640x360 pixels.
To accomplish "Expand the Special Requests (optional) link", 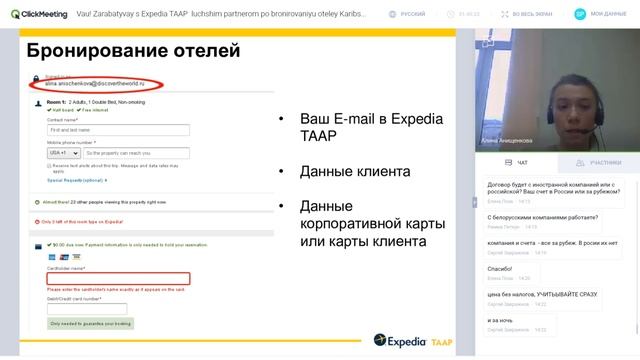I will 77,180.
